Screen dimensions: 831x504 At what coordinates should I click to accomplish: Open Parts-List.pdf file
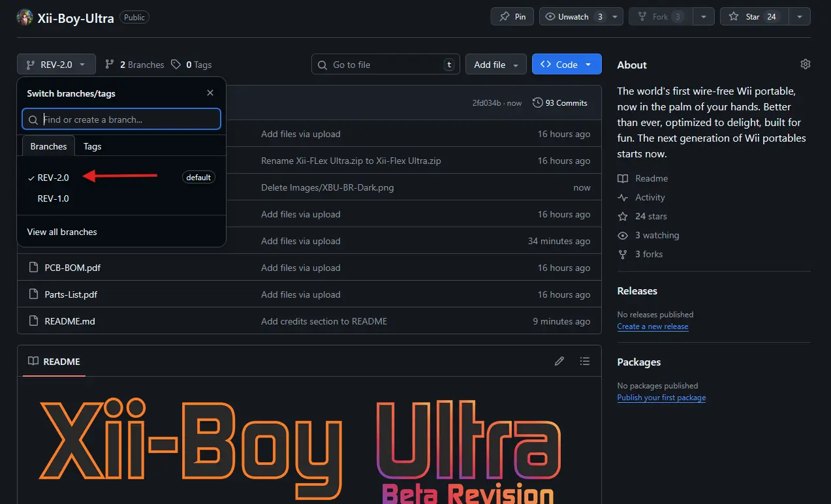(71, 294)
